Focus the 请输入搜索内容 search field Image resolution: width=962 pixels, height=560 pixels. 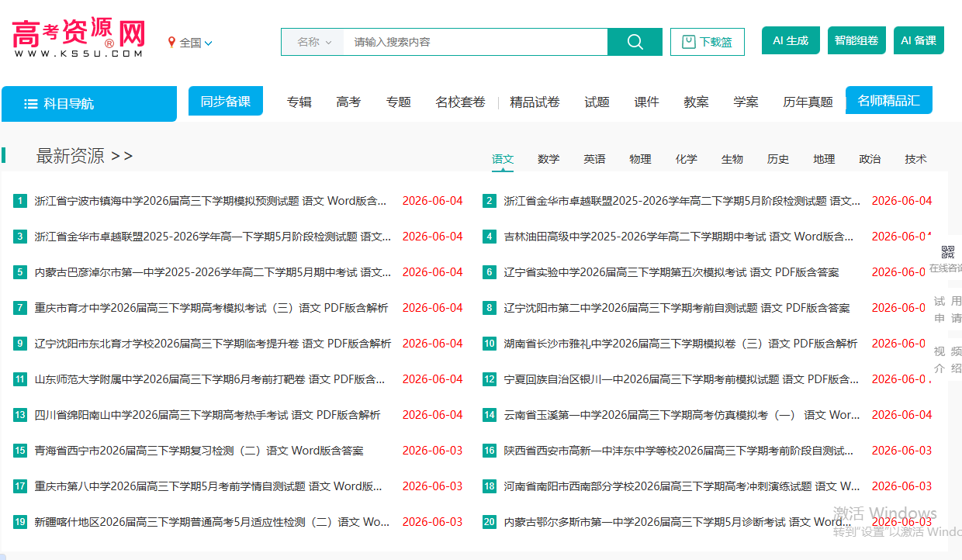click(x=475, y=42)
